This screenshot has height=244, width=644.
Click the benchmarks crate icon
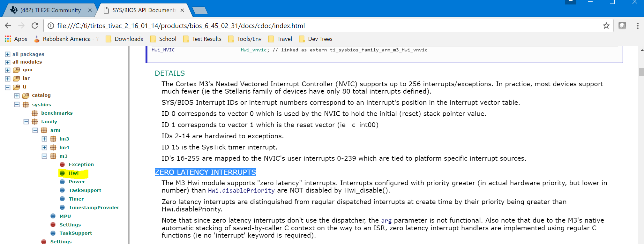(35, 113)
